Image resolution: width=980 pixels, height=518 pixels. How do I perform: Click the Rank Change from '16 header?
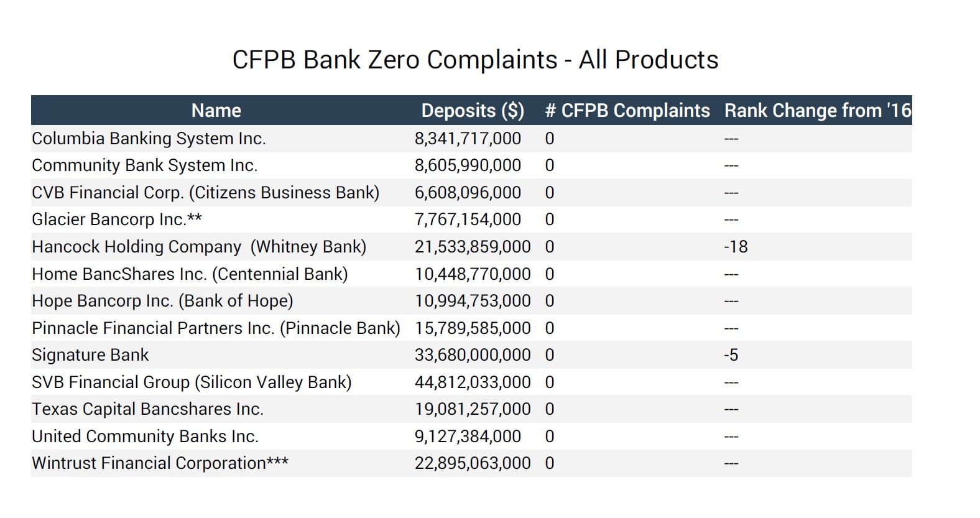[817, 110]
